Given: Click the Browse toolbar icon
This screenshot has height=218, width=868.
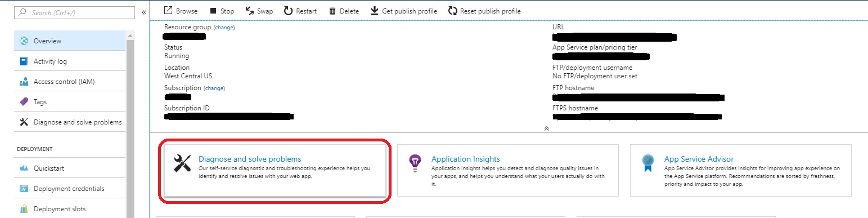Looking at the screenshot, I should [x=168, y=11].
